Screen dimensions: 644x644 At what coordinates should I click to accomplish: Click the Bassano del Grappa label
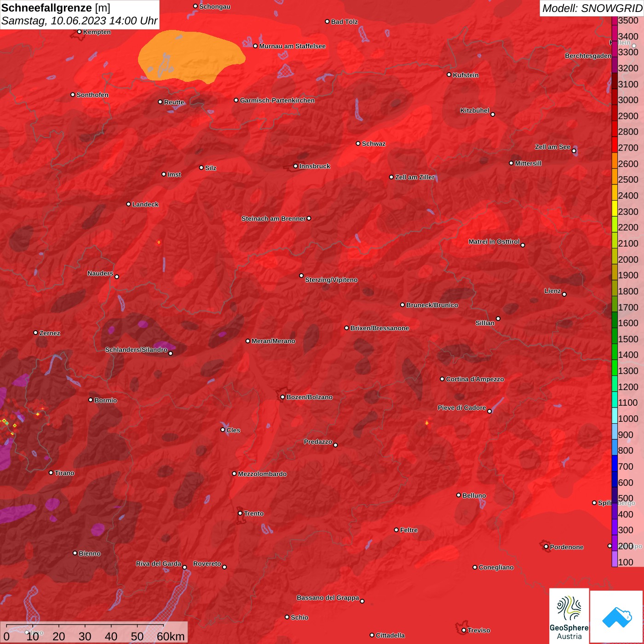(x=328, y=598)
